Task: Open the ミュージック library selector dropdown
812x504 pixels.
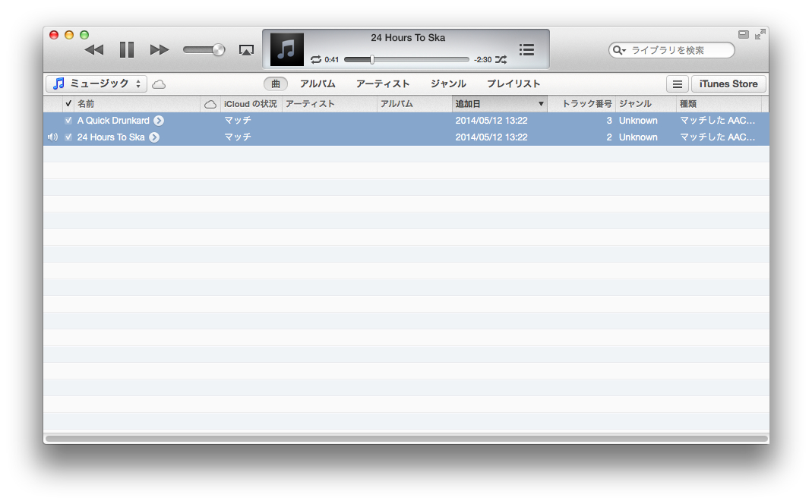Action: tap(96, 83)
